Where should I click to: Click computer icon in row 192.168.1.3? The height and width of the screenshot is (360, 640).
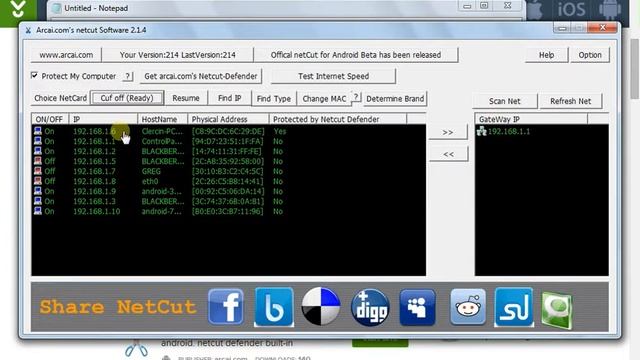pos(38,201)
